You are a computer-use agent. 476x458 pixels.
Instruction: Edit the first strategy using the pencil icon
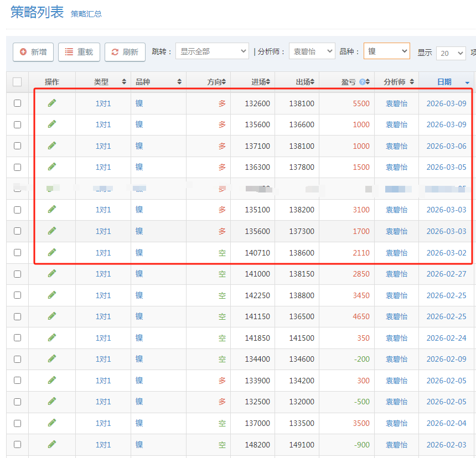[51, 103]
